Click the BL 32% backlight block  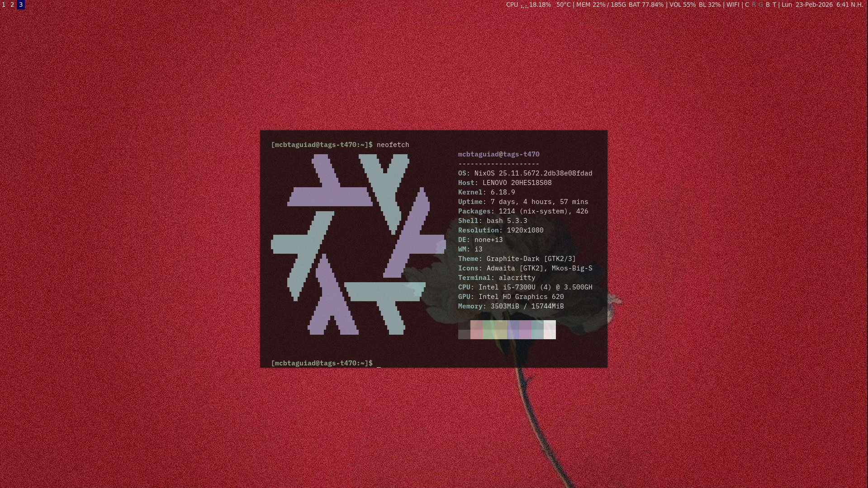pyautogui.click(x=709, y=5)
